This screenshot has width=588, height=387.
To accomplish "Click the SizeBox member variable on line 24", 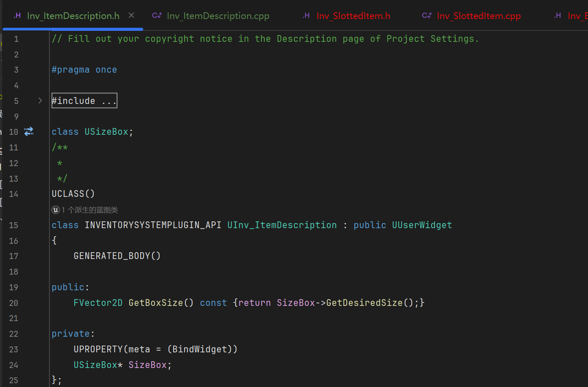I will click(x=147, y=365).
